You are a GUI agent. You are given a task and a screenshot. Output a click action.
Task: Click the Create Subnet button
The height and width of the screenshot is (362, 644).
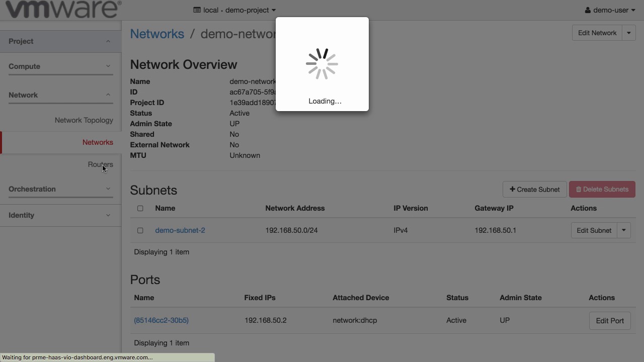[x=534, y=190]
